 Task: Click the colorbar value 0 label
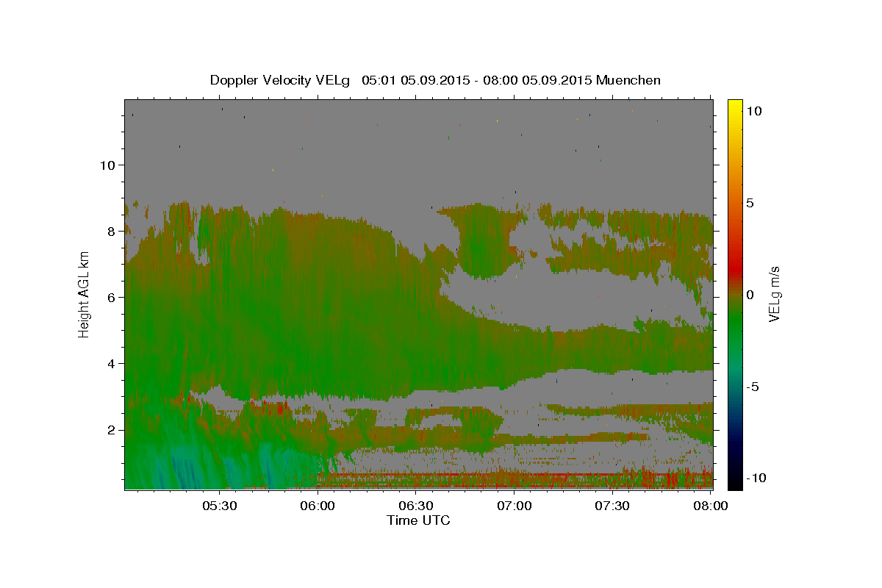[750, 295]
